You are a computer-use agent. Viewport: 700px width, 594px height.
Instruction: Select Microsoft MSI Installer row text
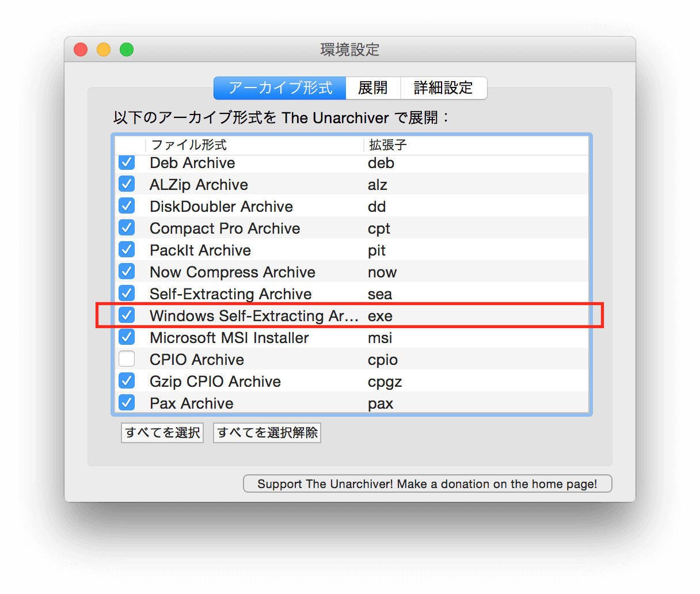pyautogui.click(x=229, y=338)
